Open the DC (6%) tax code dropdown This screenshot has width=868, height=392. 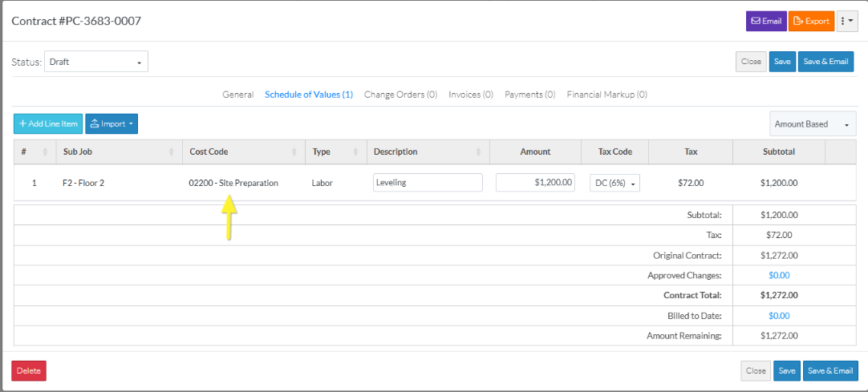tap(615, 183)
